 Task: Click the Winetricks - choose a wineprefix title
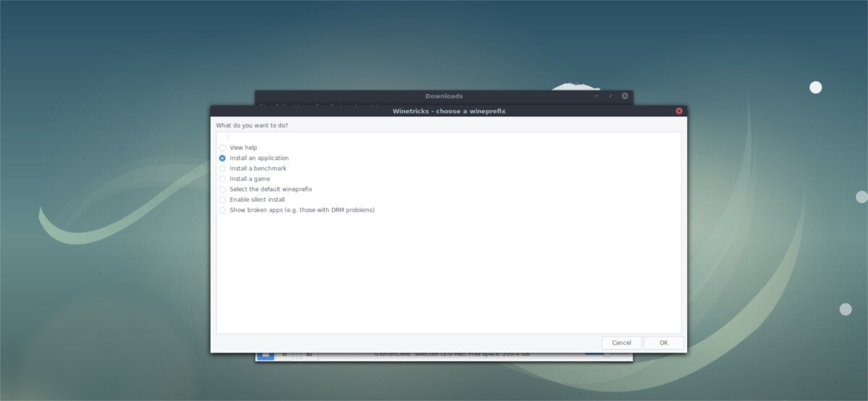[449, 111]
